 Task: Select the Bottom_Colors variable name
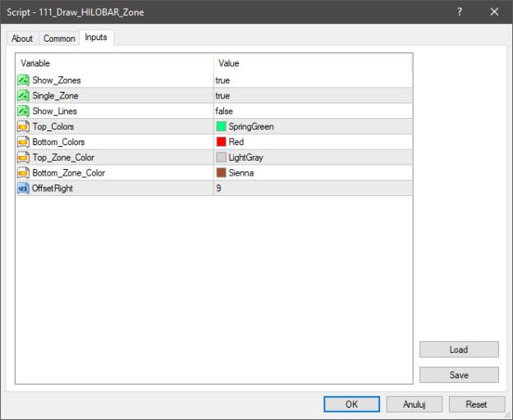coord(58,142)
